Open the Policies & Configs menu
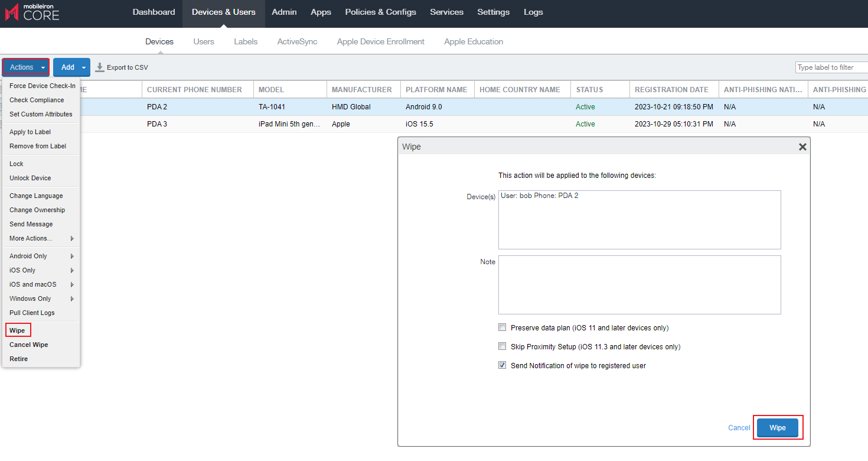This screenshot has width=868, height=461. (380, 12)
